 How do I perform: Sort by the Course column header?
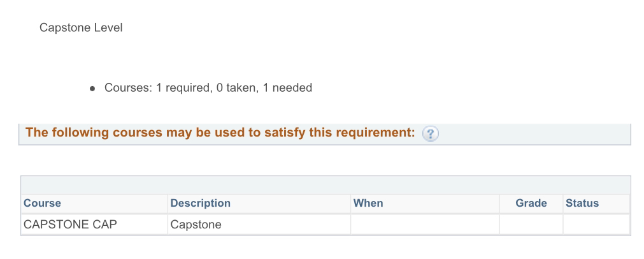coord(42,203)
